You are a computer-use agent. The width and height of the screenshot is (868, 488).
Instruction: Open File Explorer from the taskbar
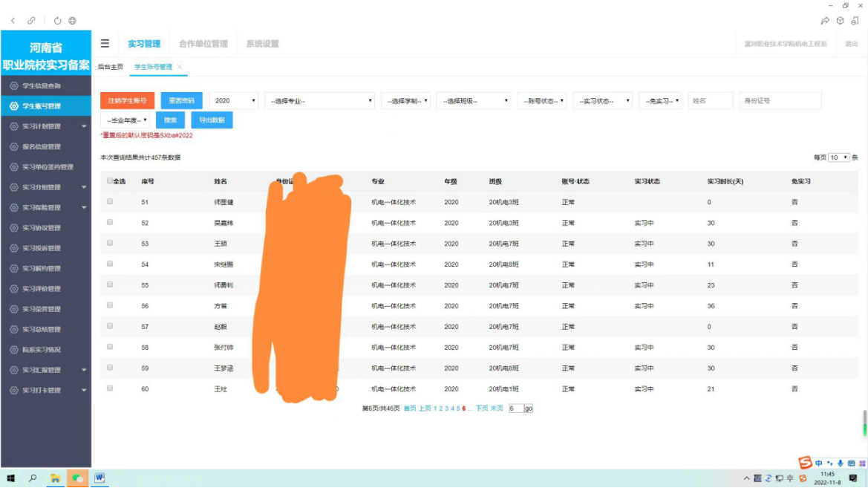click(55, 478)
